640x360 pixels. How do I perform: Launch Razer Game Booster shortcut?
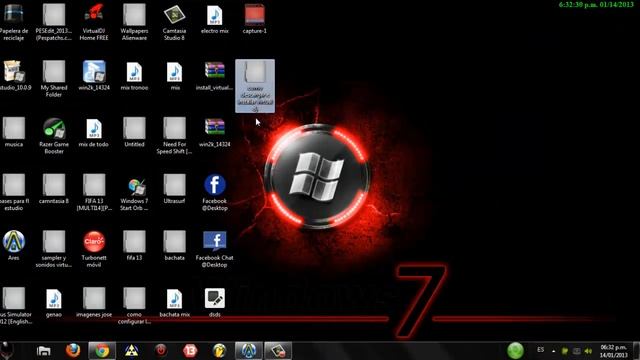[53, 136]
